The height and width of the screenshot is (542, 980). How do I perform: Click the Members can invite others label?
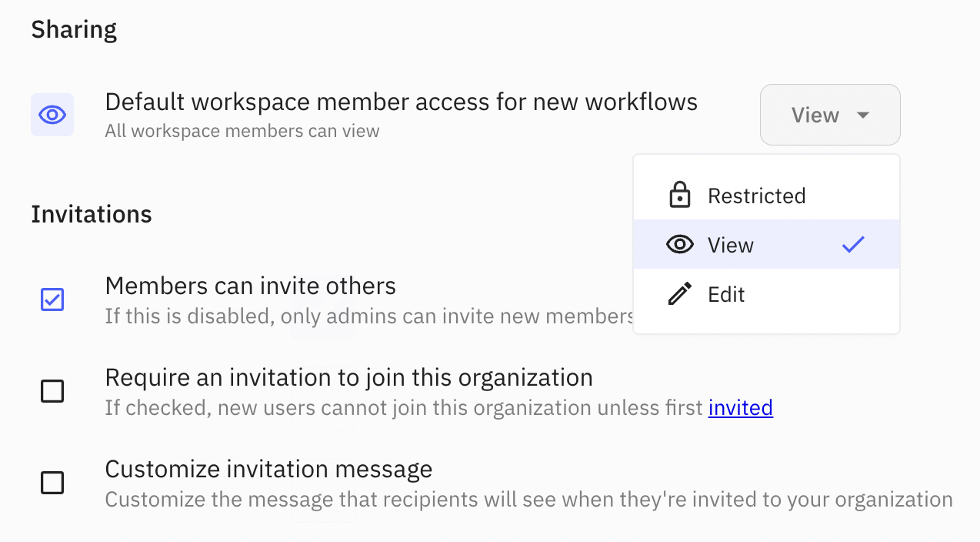(x=250, y=286)
